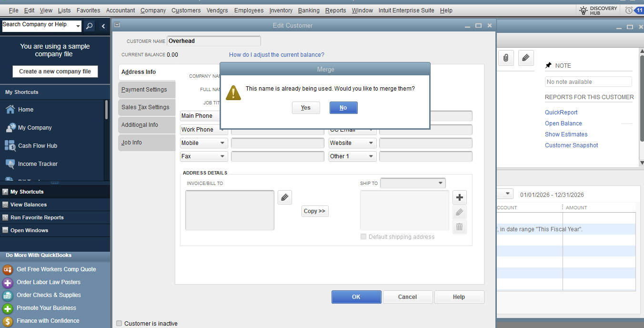Click the Mobile number input field

[278, 143]
